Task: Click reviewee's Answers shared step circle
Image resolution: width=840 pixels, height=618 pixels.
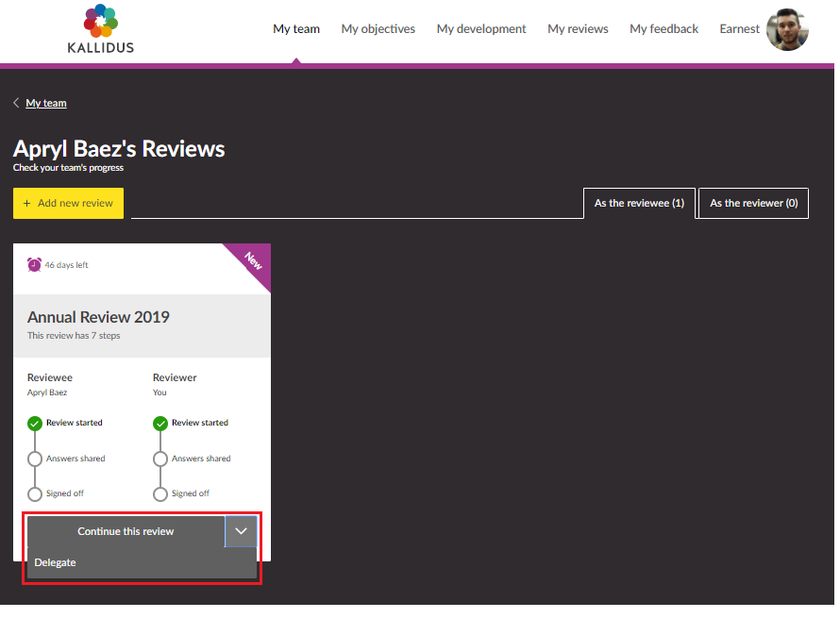Action: pyautogui.click(x=35, y=459)
